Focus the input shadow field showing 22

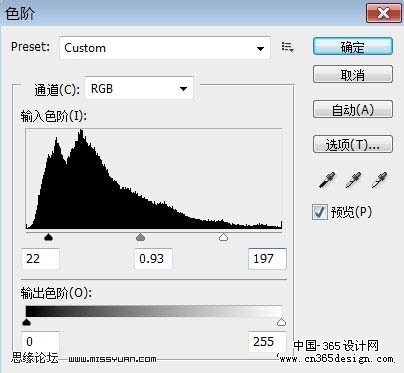point(41,259)
